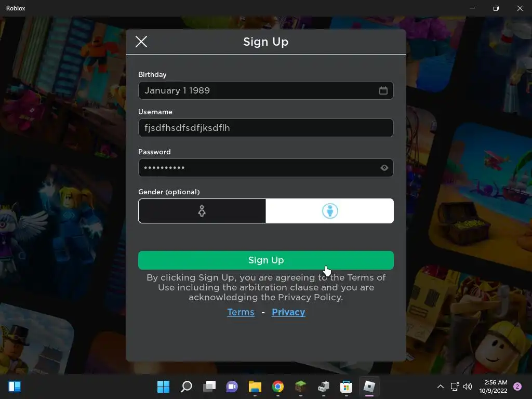Click the Password input field

[265, 168]
